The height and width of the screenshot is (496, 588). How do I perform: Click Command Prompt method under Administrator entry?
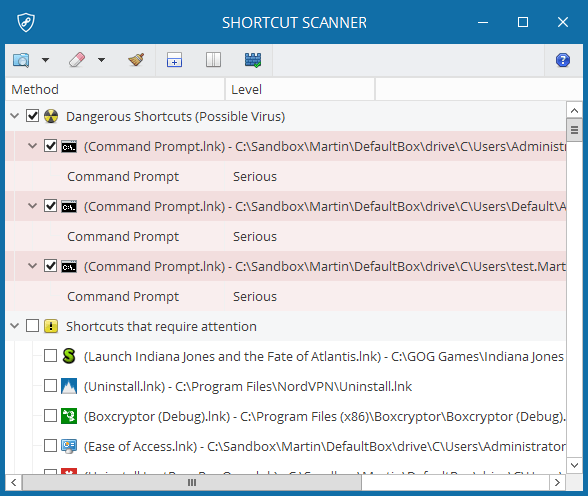[123, 177]
